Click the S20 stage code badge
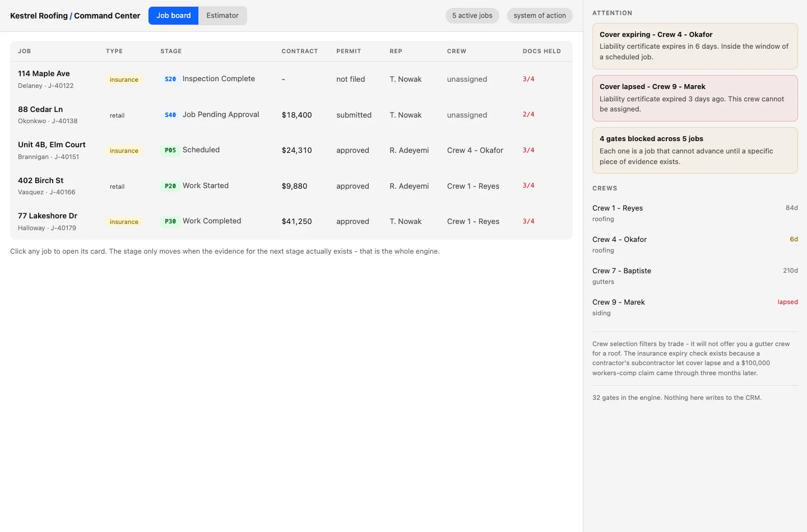Image resolution: width=807 pixels, height=532 pixels. 170,79
